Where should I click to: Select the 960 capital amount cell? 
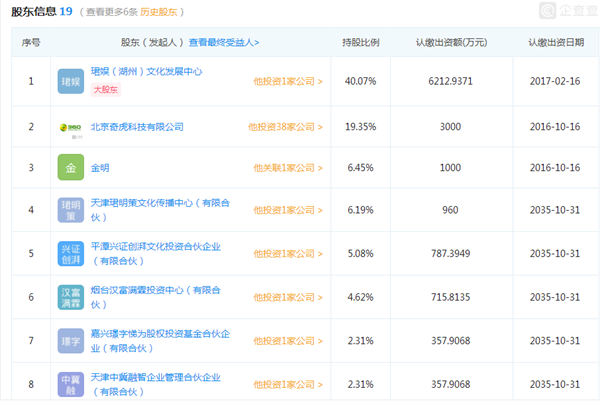click(x=450, y=210)
